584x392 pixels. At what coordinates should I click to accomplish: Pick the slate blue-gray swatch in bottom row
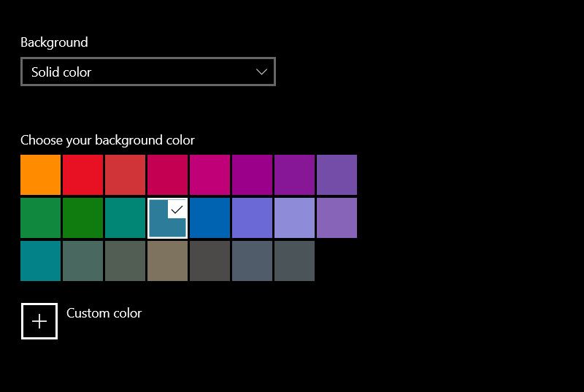point(252,261)
